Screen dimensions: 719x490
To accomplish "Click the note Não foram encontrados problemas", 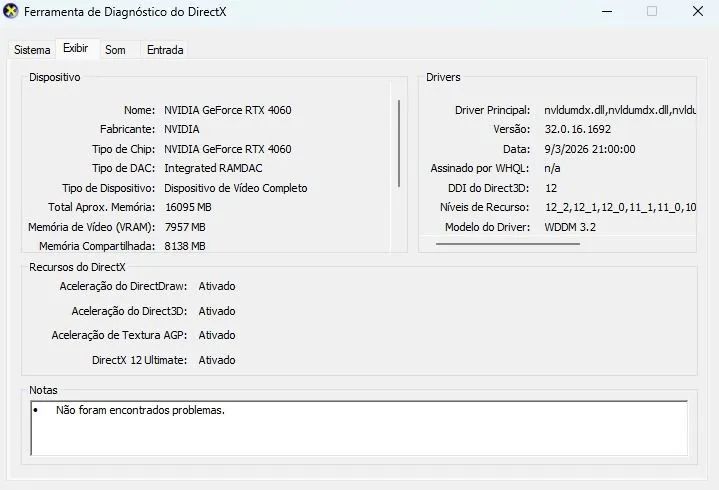I will 140,410.
